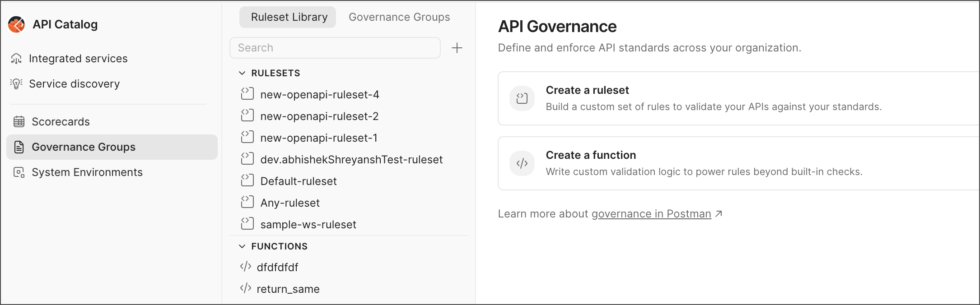Click the Service discovery lightbulb icon

16,84
